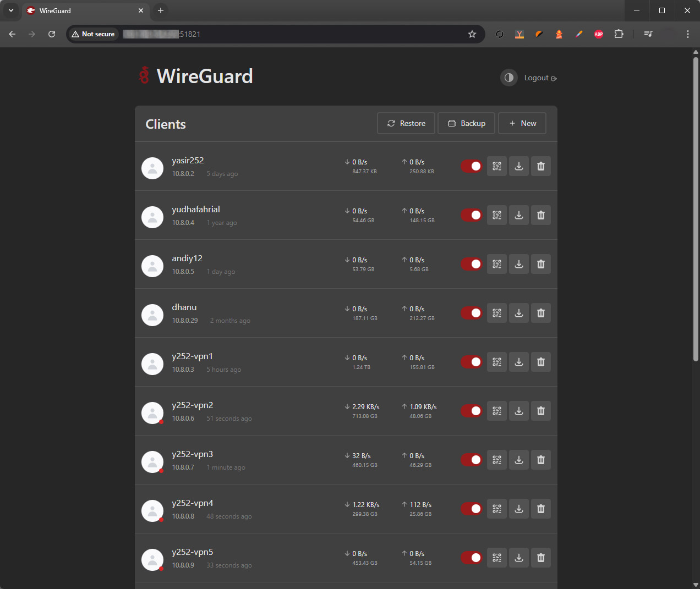Delete client yudhafahrial
The width and height of the screenshot is (700, 589).
click(541, 215)
